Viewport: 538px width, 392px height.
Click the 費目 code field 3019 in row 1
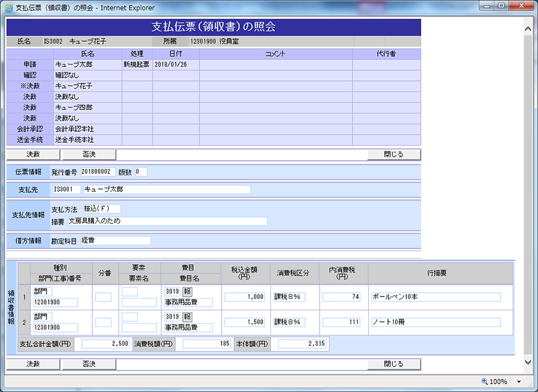[x=172, y=291]
